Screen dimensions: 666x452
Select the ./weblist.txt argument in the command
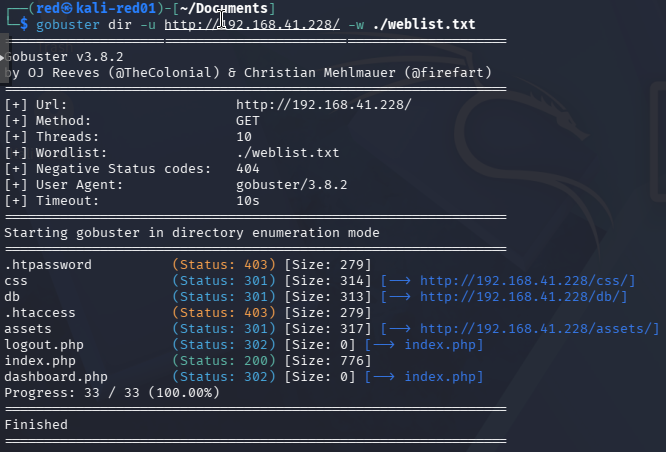[424, 24]
